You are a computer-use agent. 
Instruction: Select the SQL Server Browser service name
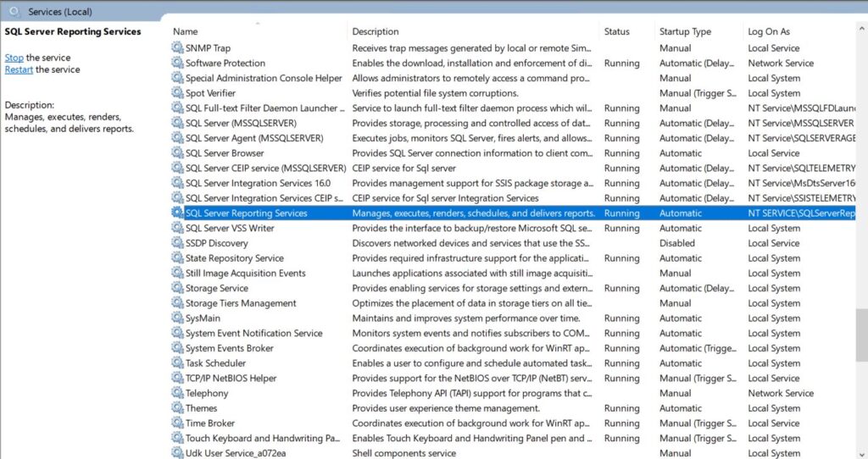[225, 152]
